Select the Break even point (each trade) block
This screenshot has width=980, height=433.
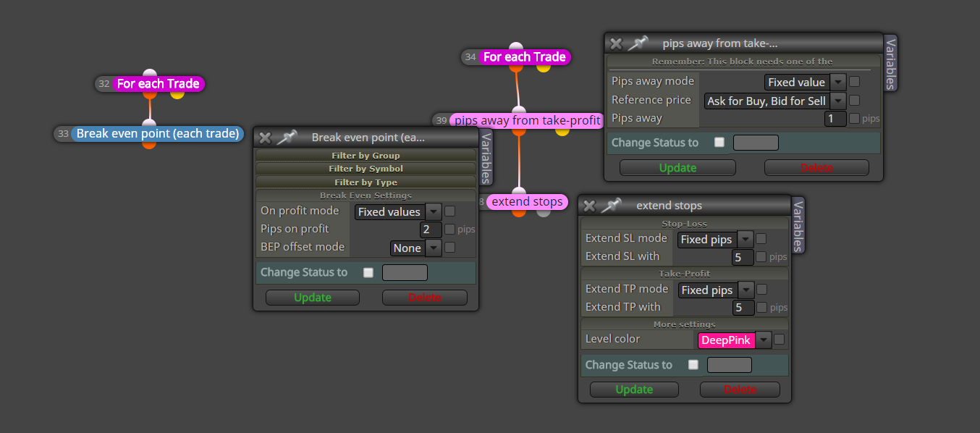coord(158,133)
